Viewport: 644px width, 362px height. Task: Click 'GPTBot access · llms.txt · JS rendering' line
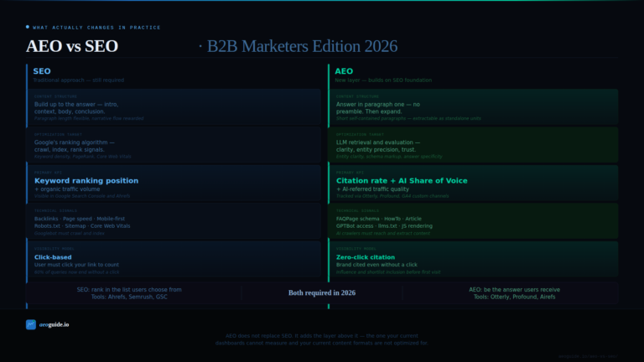[x=384, y=226]
